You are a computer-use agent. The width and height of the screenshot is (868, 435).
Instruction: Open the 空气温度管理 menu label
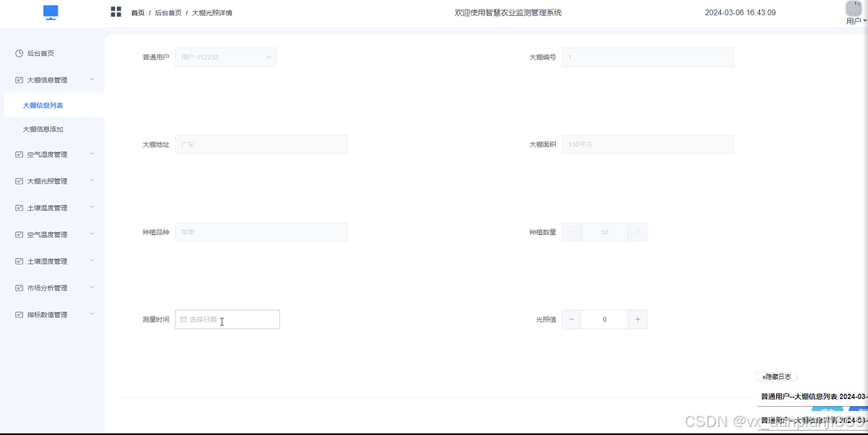47,234
